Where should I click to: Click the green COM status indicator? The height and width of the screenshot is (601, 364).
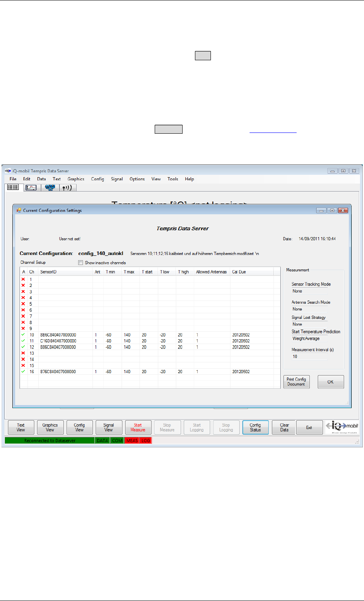tap(117, 441)
